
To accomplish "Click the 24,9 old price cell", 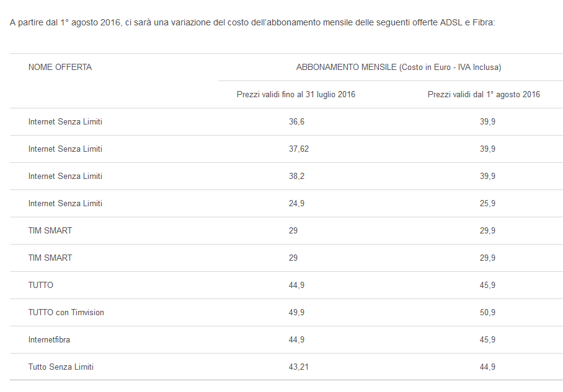I will pos(296,204).
